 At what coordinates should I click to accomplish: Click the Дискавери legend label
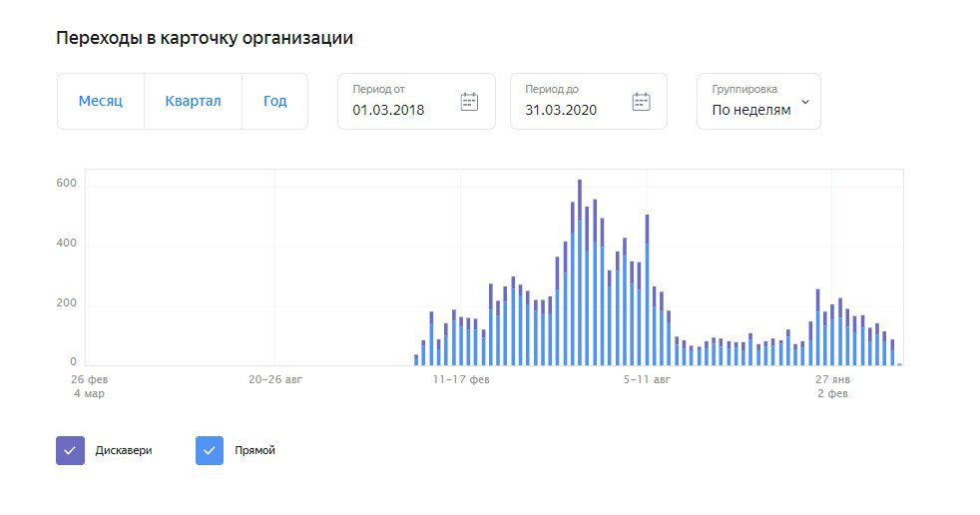(x=124, y=451)
